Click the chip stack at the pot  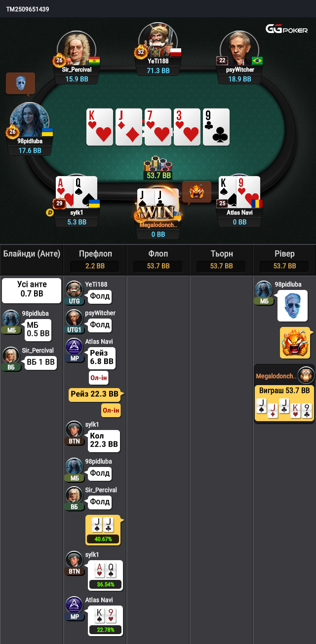point(158,164)
